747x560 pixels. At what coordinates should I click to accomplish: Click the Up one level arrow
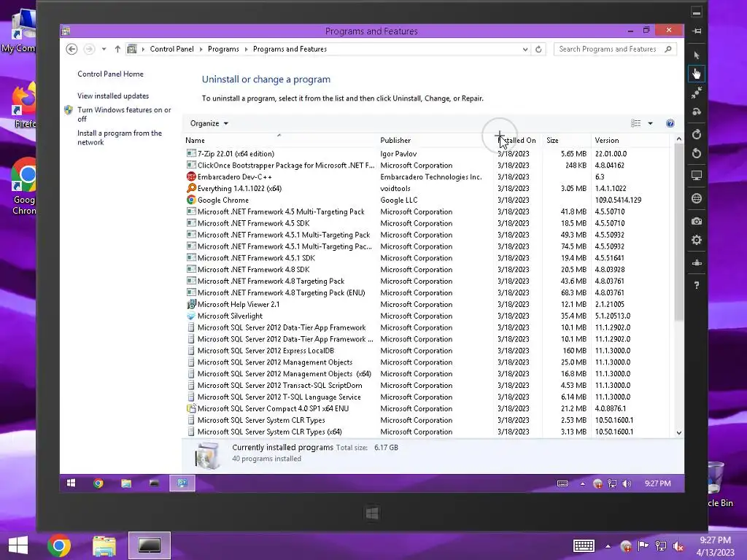click(117, 49)
